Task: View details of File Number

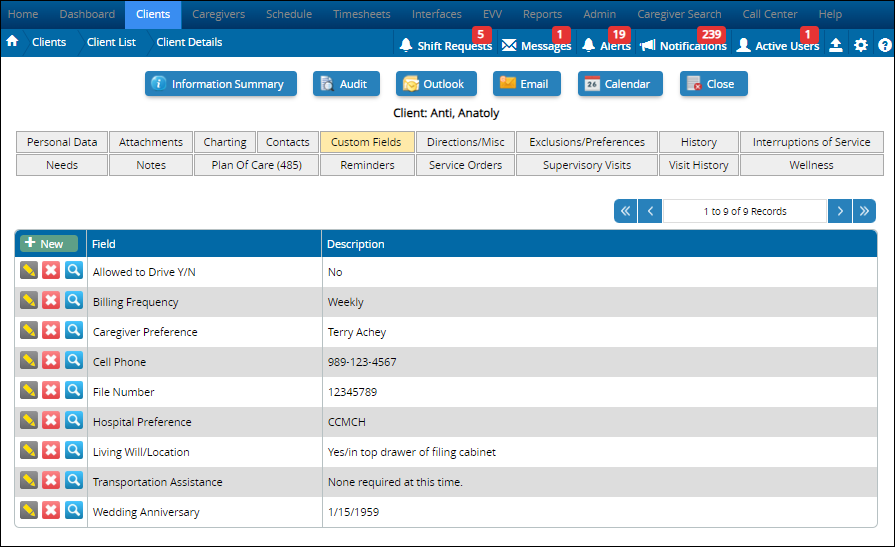Action: pyautogui.click(x=74, y=390)
